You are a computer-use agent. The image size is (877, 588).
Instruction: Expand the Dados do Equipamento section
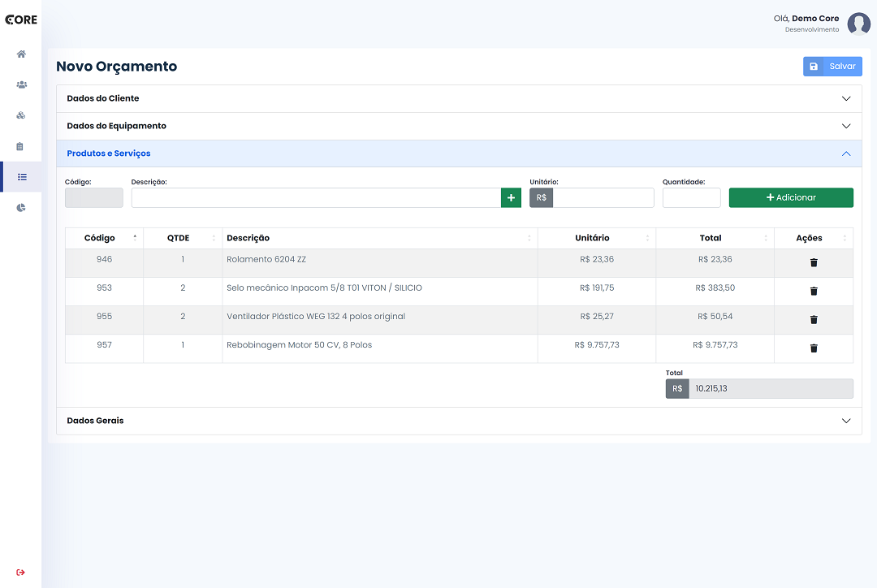point(459,126)
